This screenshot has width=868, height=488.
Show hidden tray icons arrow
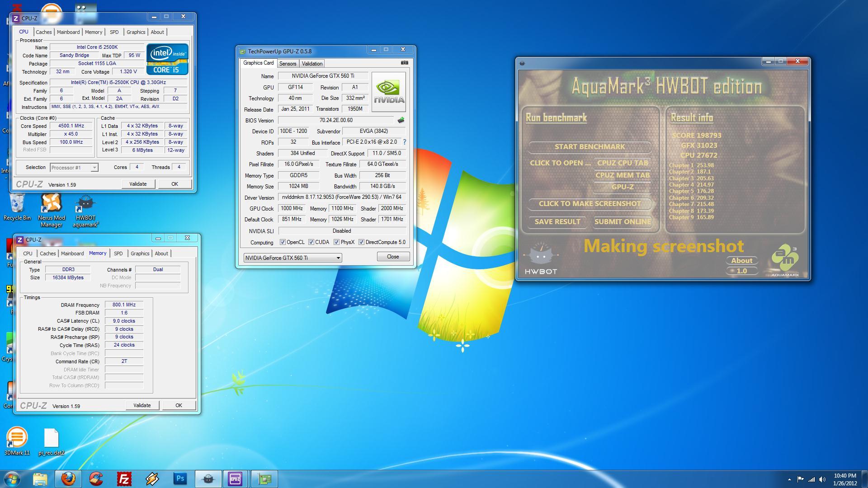pyautogui.click(x=789, y=479)
